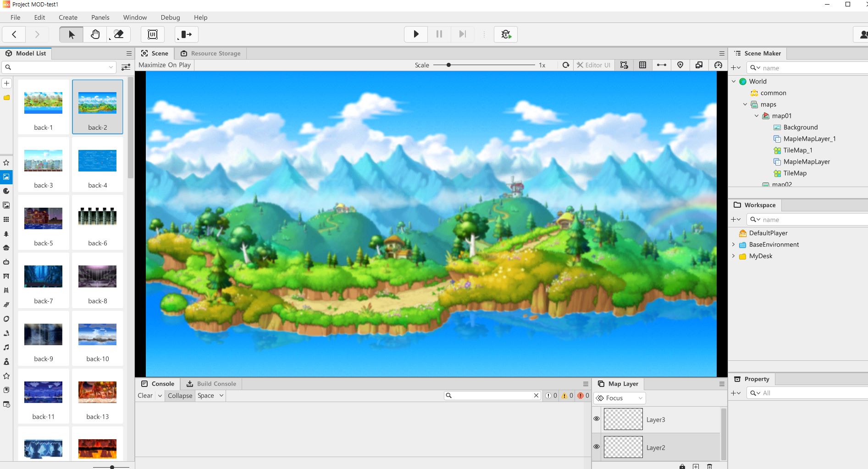Click the debug bug-play icon
This screenshot has width=868, height=469.
coord(506,34)
